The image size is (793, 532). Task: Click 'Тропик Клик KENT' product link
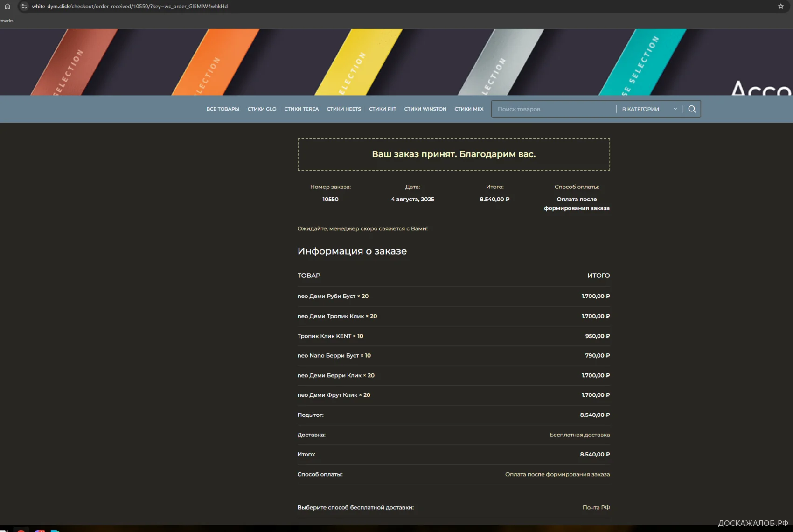324,336
